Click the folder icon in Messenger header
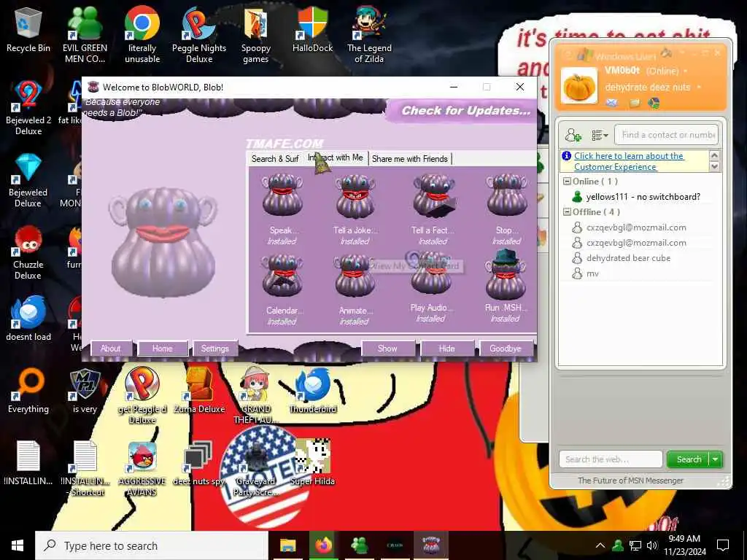747x560 pixels. (635, 102)
